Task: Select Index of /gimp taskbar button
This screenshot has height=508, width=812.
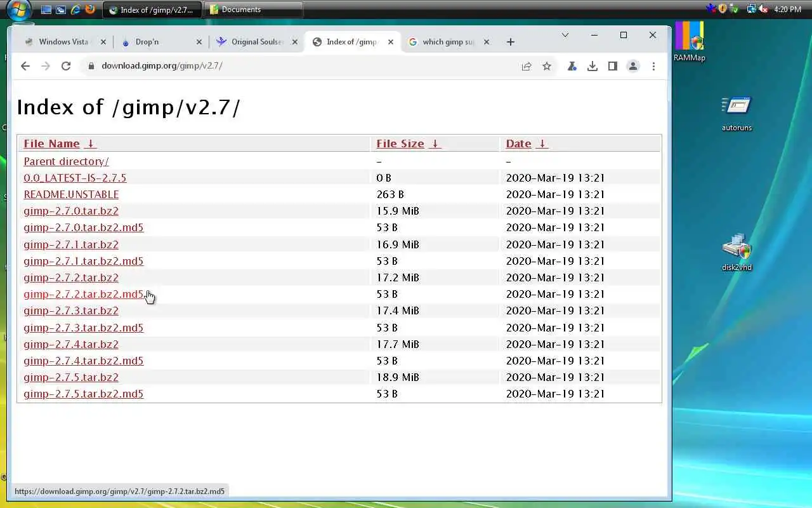Action: click(x=152, y=10)
